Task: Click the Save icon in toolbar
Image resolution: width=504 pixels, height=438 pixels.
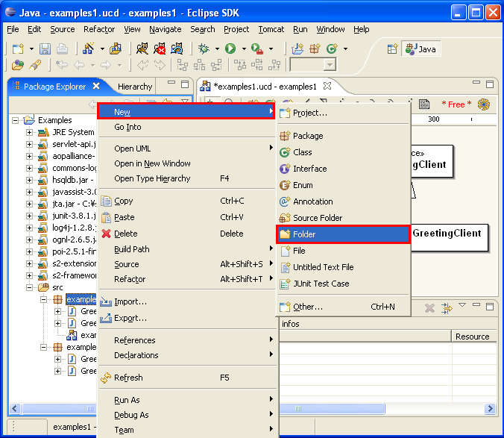Action: click(x=45, y=49)
